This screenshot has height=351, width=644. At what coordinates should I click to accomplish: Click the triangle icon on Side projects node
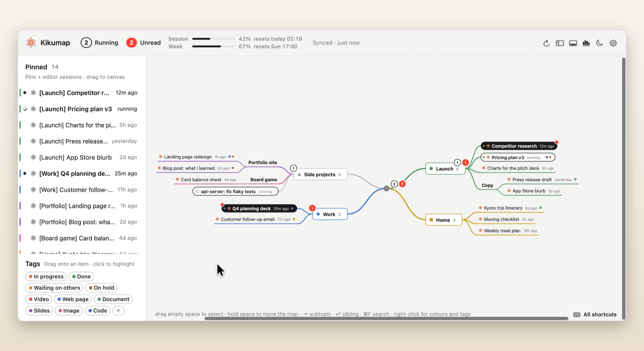(x=299, y=174)
